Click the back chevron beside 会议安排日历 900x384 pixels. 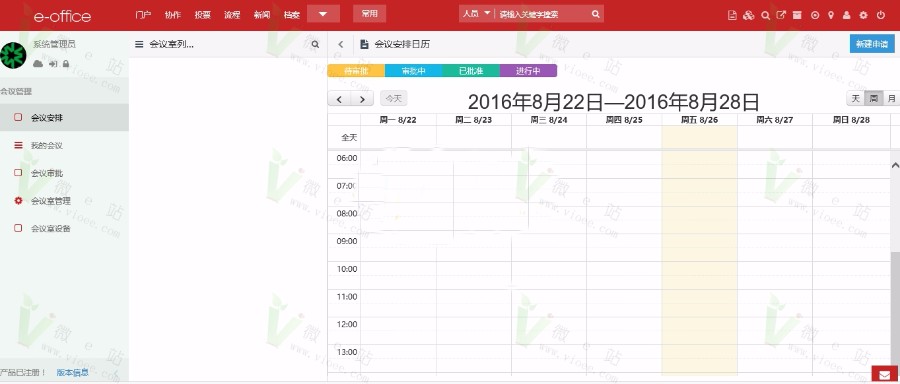click(x=341, y=44)
